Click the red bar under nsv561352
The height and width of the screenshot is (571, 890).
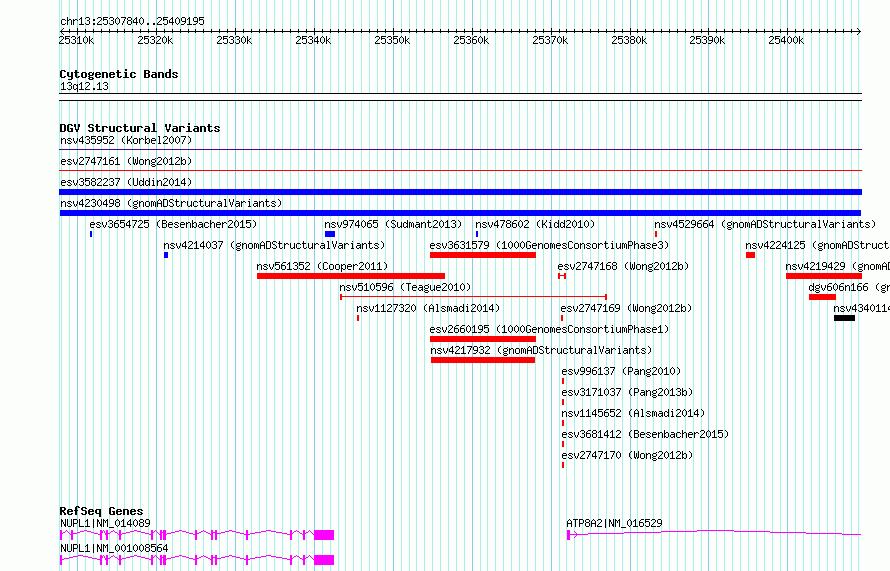point(351,276)
